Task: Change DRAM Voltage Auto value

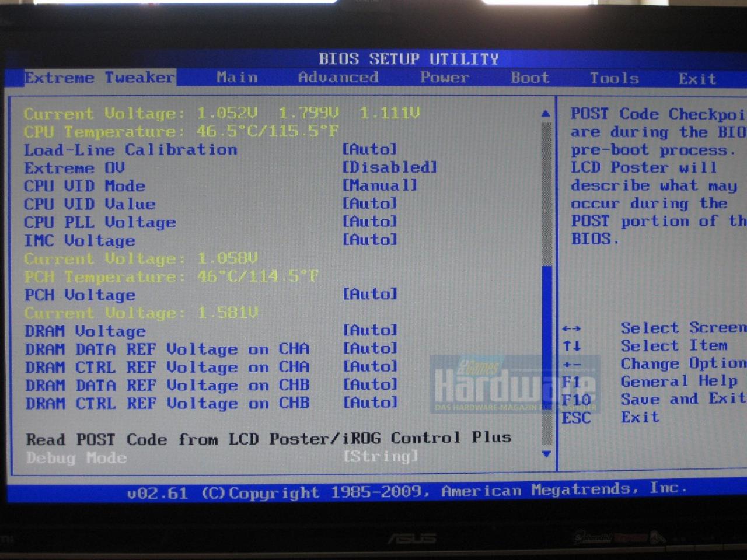Action: pyautogui.click(x=369, y=330)
